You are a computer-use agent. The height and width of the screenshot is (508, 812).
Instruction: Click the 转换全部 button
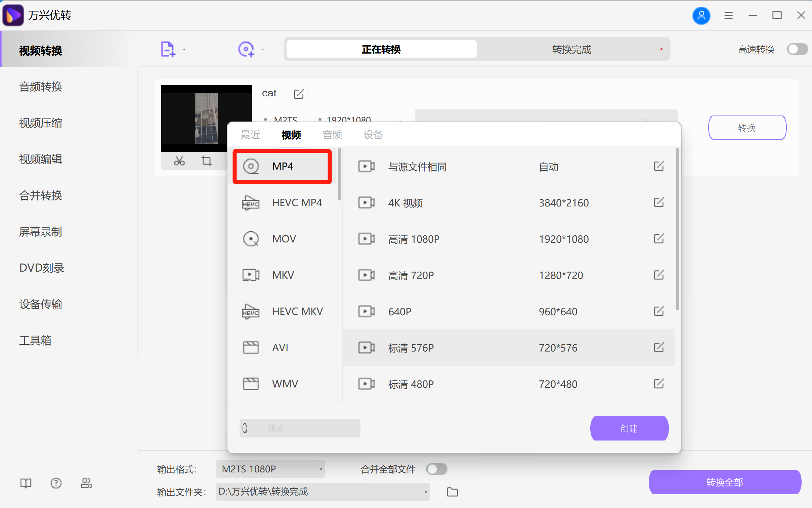click(x=724, y=482)
